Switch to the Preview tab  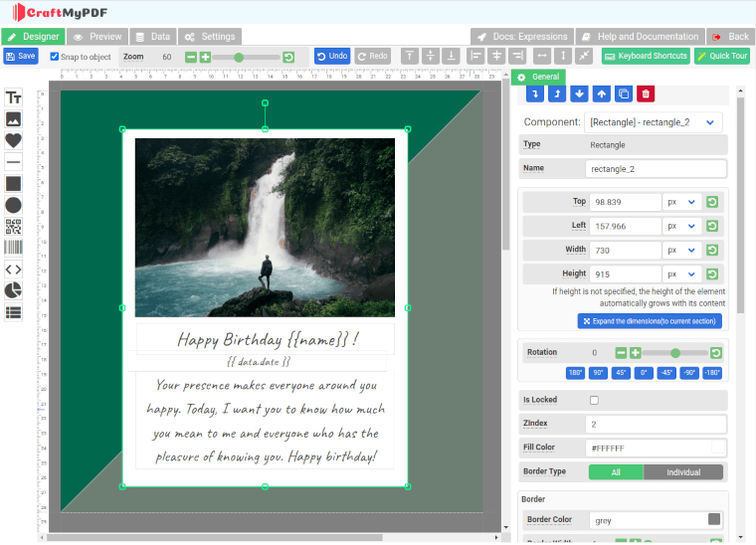[x=97, y=37]
